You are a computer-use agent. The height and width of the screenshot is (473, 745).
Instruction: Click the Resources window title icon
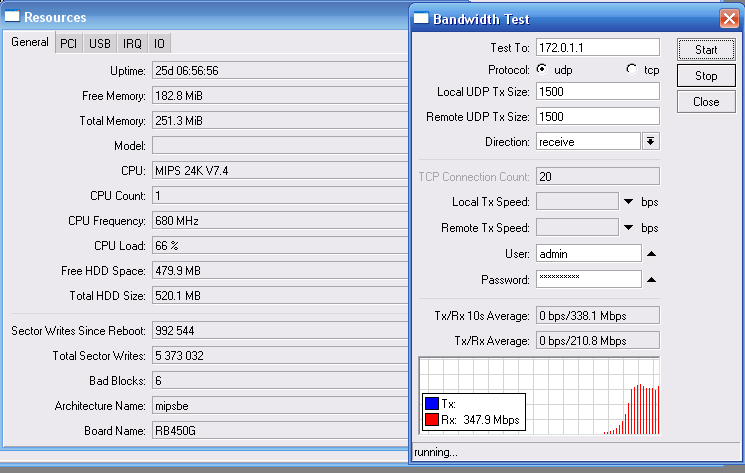(x=12, y=17)
